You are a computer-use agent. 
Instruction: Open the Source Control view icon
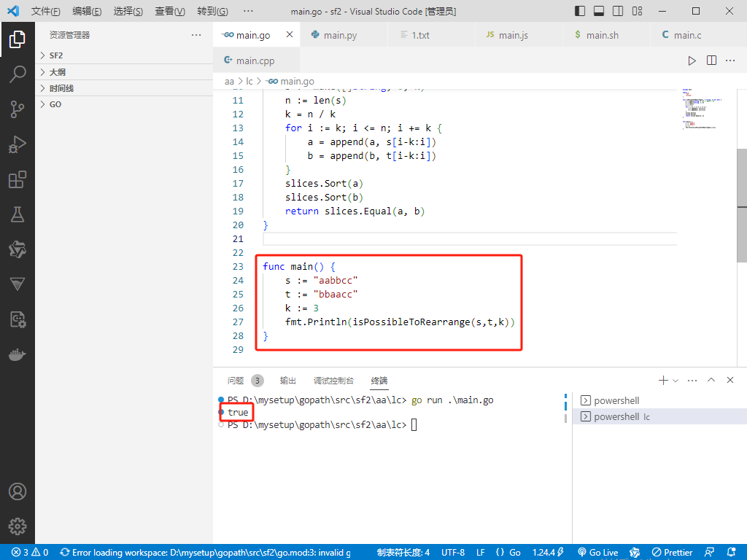click(x=18, y=109)
